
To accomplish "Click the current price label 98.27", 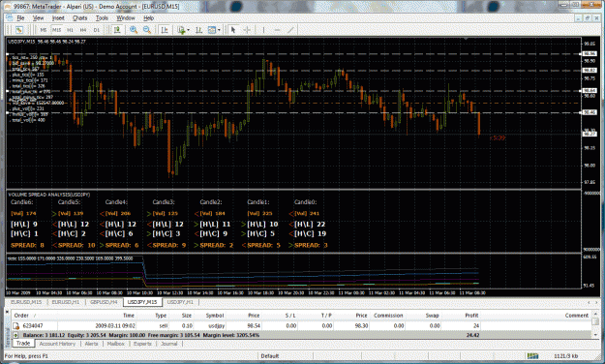I will click(x=590, y=134).
